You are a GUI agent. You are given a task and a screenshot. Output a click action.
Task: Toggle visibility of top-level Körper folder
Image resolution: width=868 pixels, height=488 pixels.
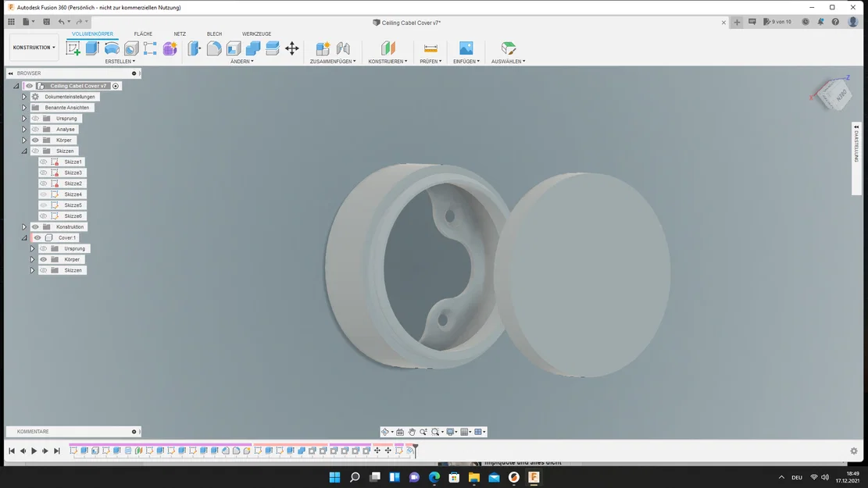(x=35, y=140)
